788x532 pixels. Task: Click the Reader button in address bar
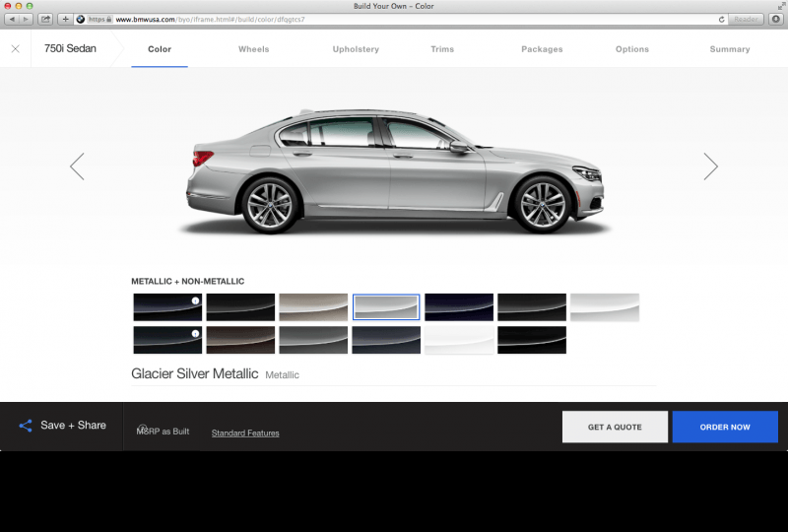(x=746, y=19)
